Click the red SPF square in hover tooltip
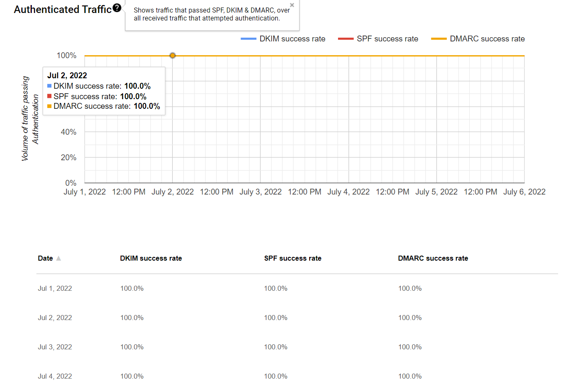561x392 pixels. (49, 96)
